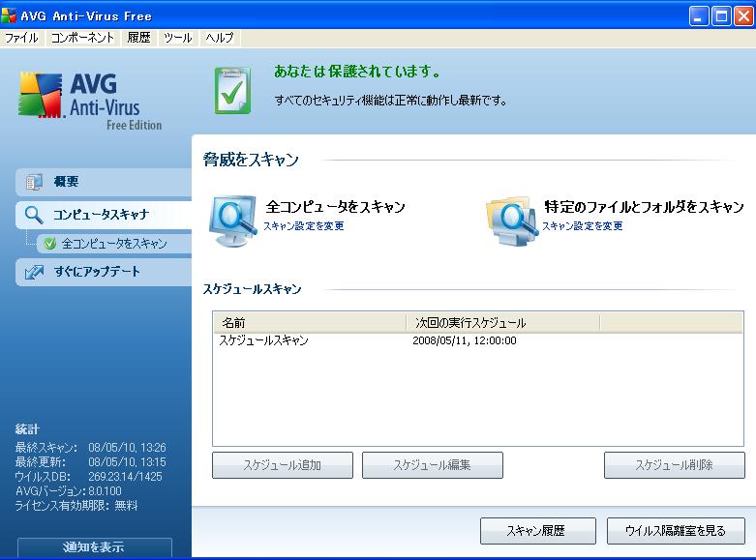The width and height of the screenshot is (756, 560).
Task: Close the AVG Anti-Virus Free window
Action: pos(743,16)
